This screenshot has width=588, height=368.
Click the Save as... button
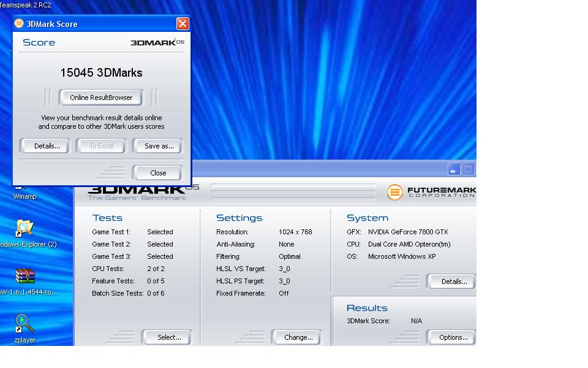click(x=157, y=146)
